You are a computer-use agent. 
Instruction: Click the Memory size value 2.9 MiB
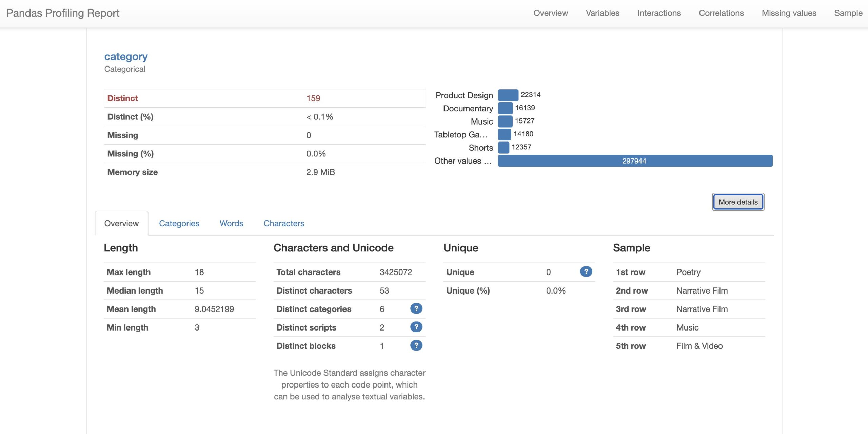coord(320,172)
